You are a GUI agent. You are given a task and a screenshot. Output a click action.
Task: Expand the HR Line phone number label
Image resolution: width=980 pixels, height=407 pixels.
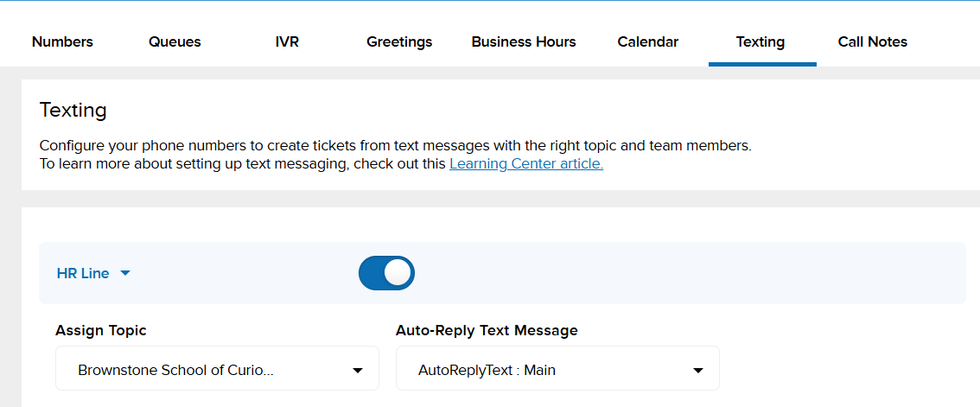83,273
